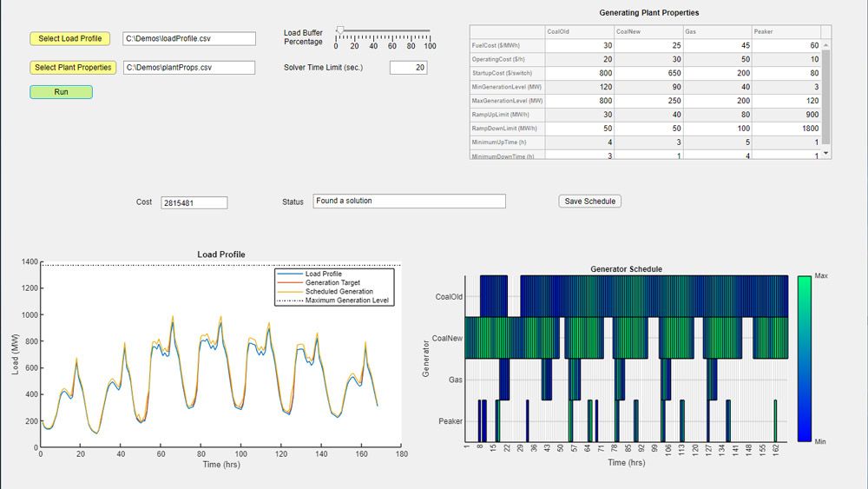Click the table's vertical scrollbar thumb

825,96
